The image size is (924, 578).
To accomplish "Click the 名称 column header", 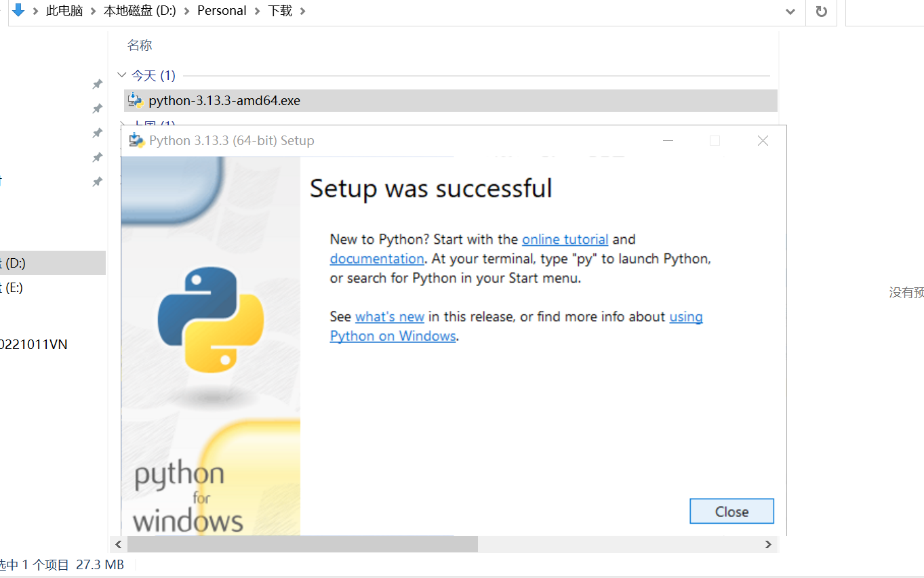I will [x=140, y=45].
